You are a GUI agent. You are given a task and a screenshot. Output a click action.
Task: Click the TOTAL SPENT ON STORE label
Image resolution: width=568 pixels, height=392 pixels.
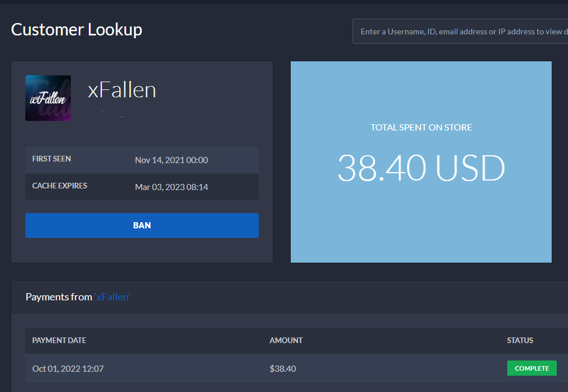coord(421,127)
